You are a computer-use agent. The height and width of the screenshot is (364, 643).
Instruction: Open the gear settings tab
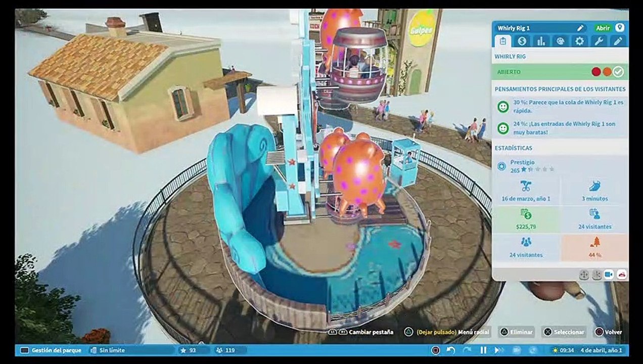(x=579, y=41)
